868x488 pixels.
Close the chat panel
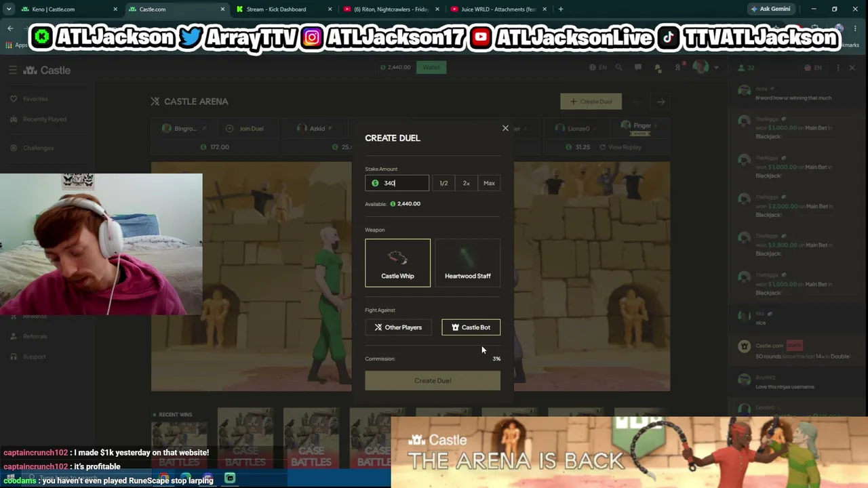[x=852, y=68]
